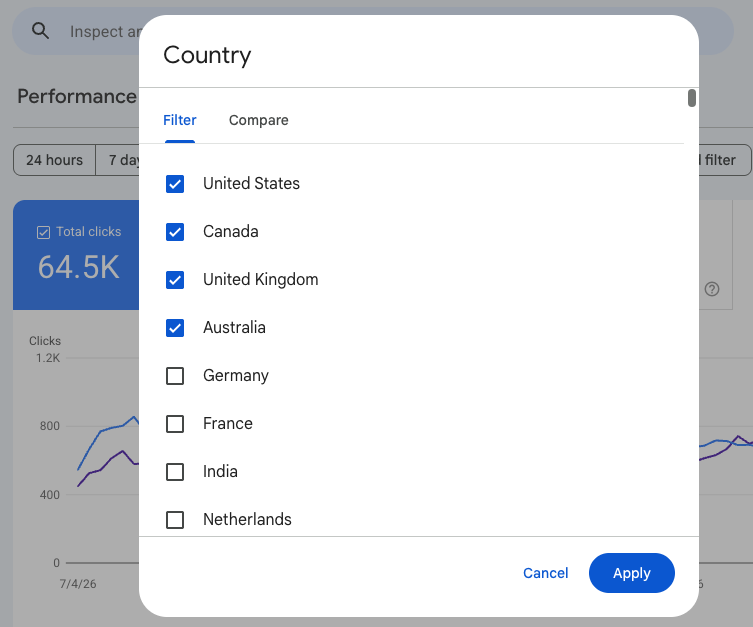Click the search magnifier icon

40,31
